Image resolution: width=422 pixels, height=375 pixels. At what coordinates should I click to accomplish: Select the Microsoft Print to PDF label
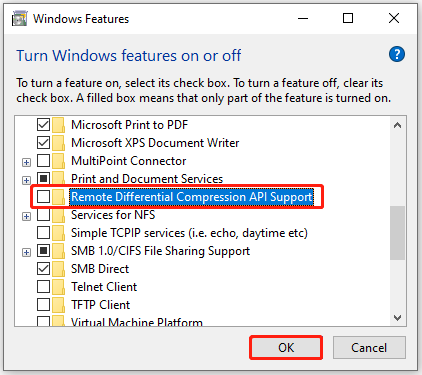pyautogui.click(x=129, y=125)
